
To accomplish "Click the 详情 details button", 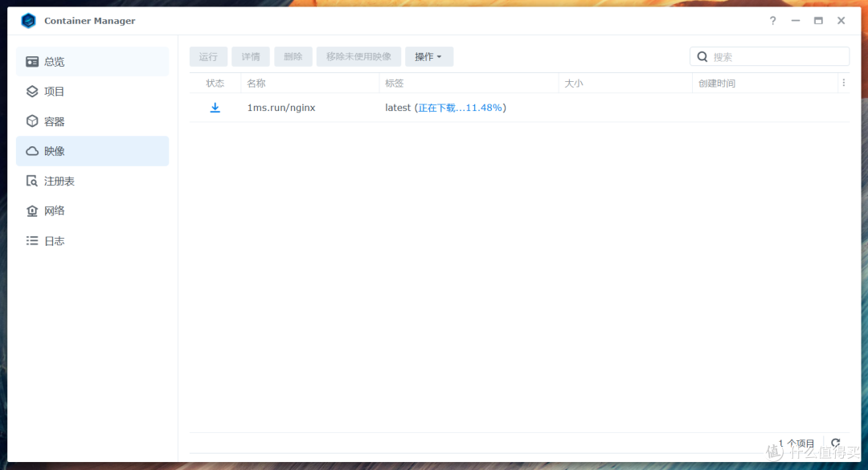I will pos(251,56).
